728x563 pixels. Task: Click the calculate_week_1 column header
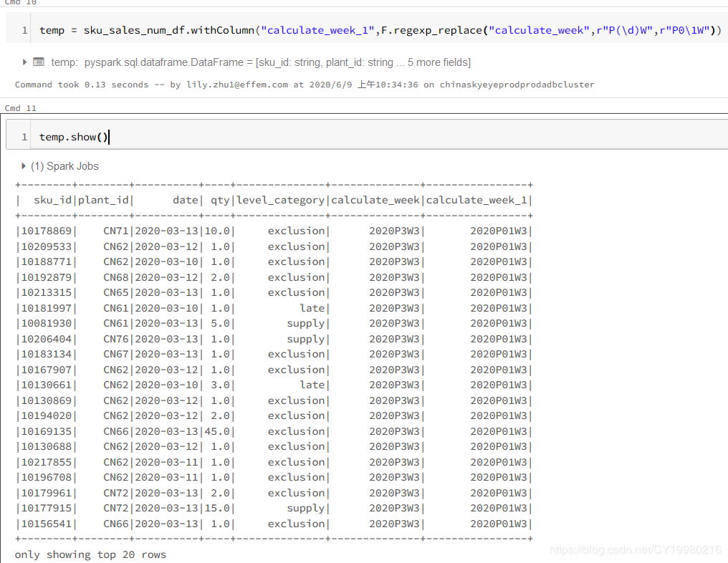476,200
